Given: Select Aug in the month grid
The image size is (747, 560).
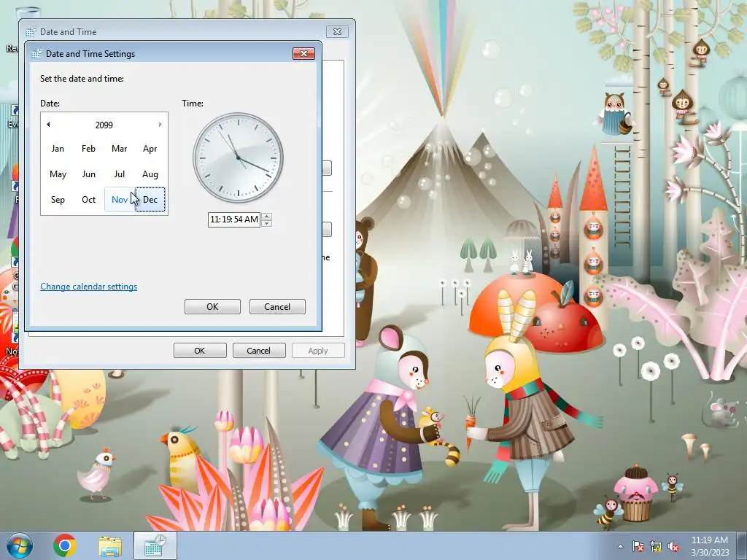Looking at the screenshot, I should point(150,174).
